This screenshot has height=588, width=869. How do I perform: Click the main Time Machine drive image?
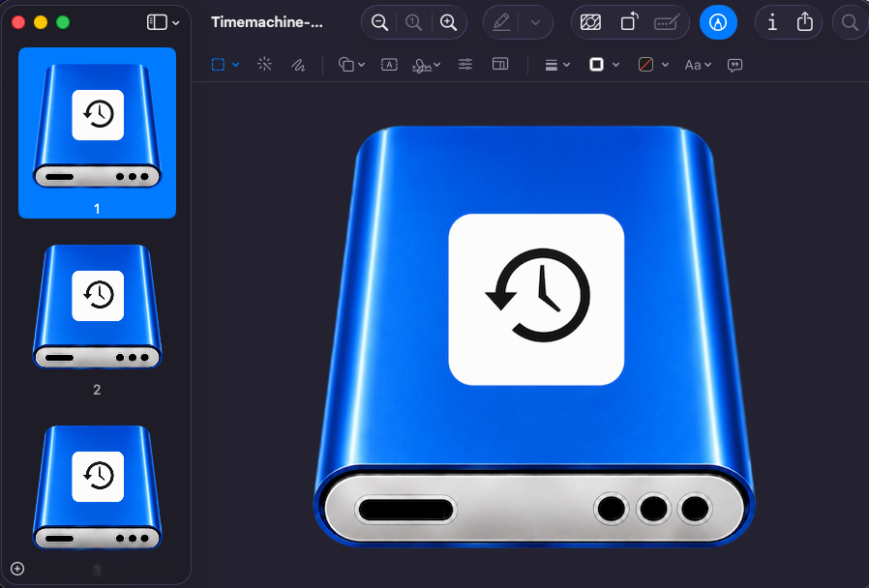[x=534, y=337]
